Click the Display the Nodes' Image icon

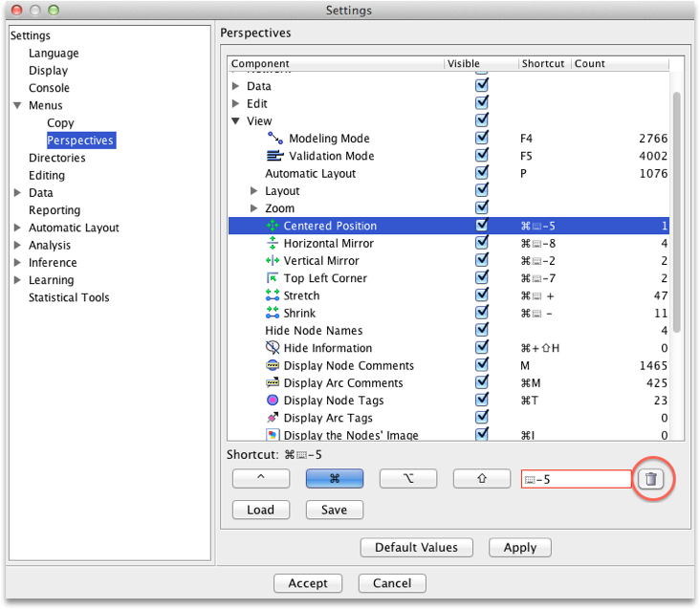pyautogui.click(x=273, y=435)
